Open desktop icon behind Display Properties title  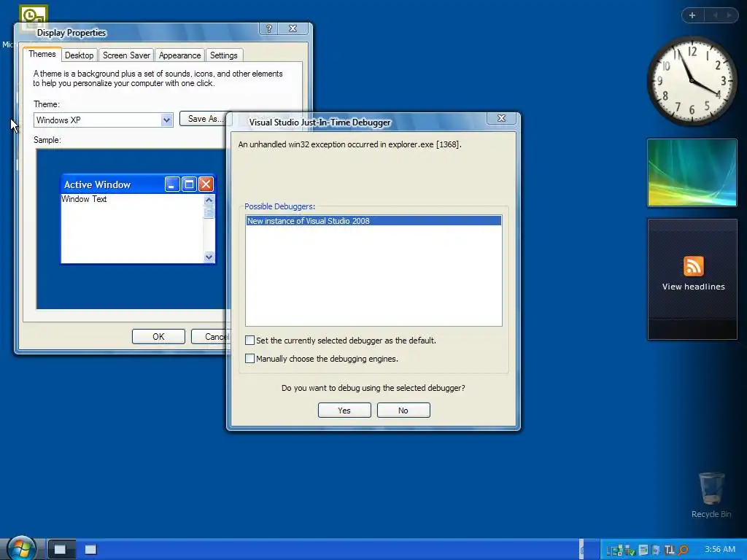tap(32, 15)
